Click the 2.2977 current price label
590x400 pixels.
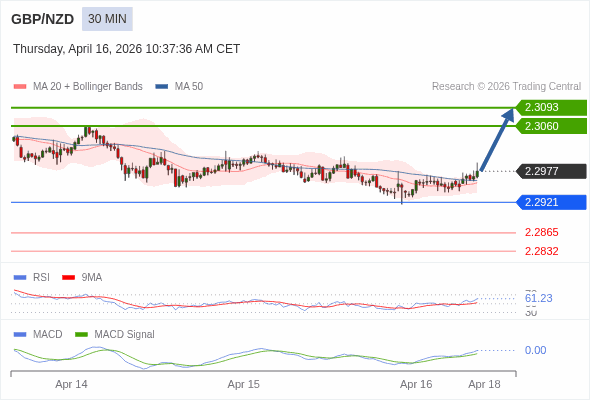coord(551,171)
